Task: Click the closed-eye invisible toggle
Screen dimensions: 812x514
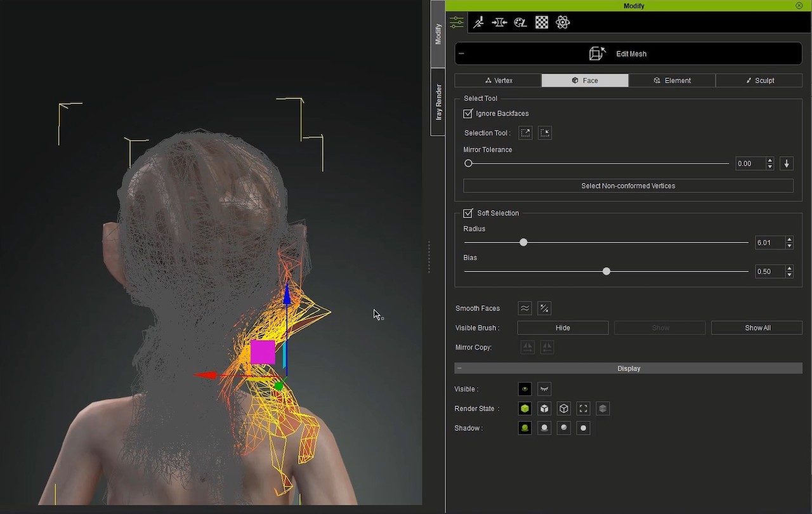Action: [x=544, y=389]
